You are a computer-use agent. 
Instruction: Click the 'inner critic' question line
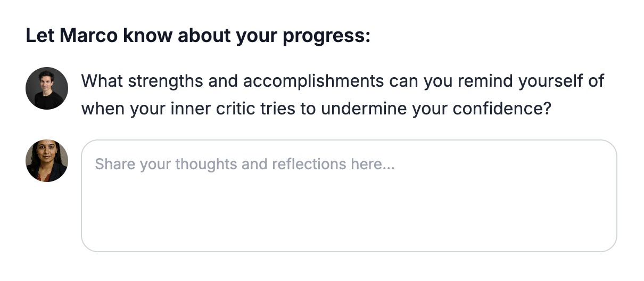pyautogui.click(x=316, y=109)
